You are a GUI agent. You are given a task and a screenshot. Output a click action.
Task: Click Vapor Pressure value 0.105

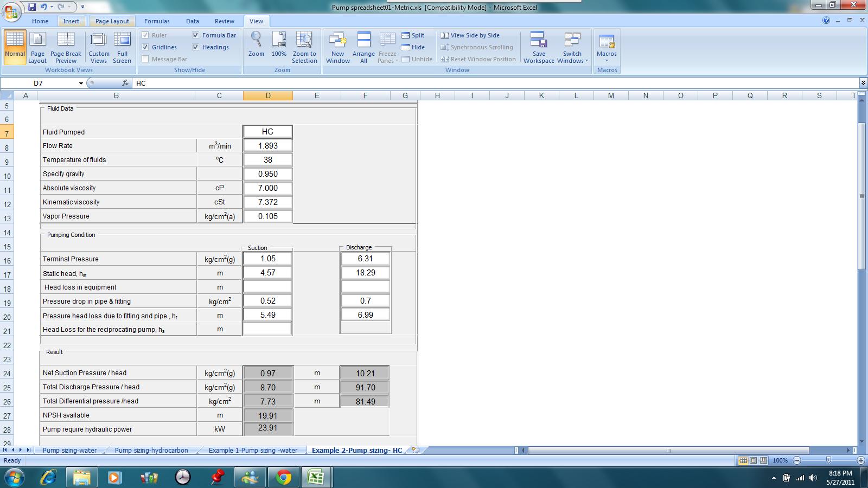[x=268, y=216]
